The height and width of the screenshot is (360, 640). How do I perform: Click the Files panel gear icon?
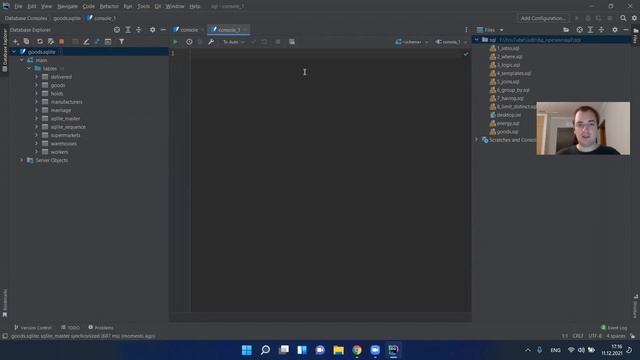pyautogui.click(x=615, y=30)
